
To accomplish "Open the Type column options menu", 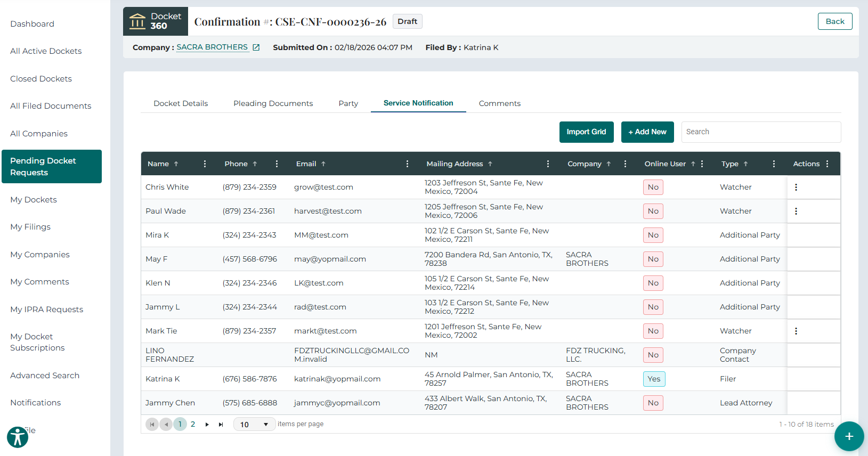I will pyautogui.click(x=774, y=164).
